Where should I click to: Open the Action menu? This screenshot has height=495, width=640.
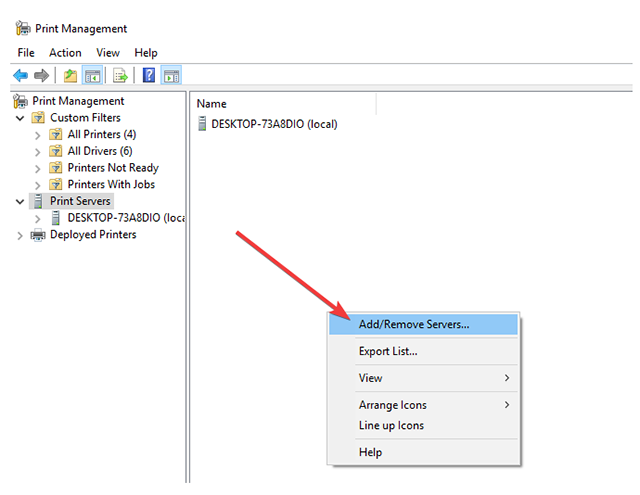(65, 53)
